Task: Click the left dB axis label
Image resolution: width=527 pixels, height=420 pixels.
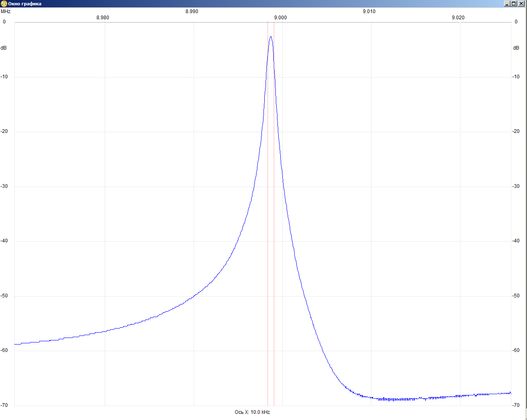Action: coord(4,48)
